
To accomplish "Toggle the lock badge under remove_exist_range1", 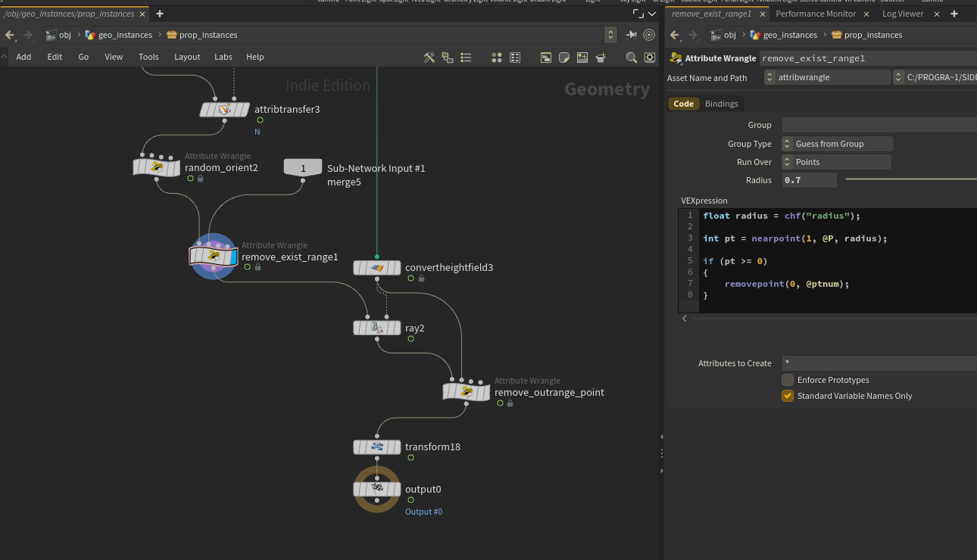I will point(258,267).
